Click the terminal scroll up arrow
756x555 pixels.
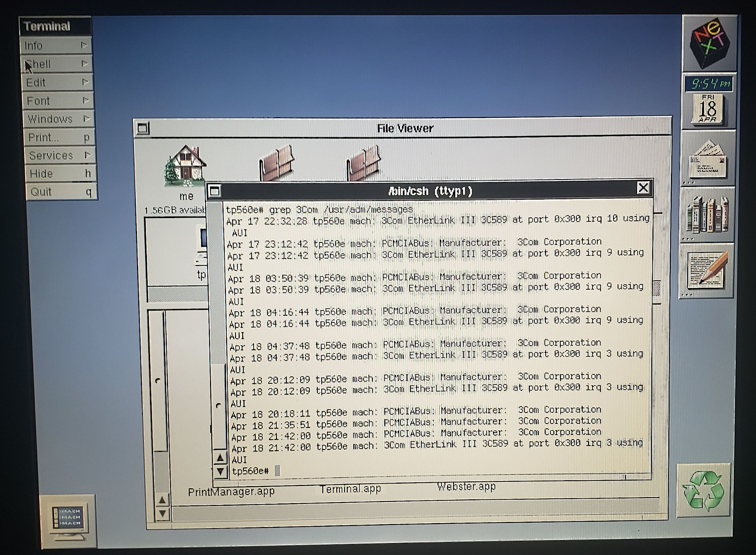point(220,458)
